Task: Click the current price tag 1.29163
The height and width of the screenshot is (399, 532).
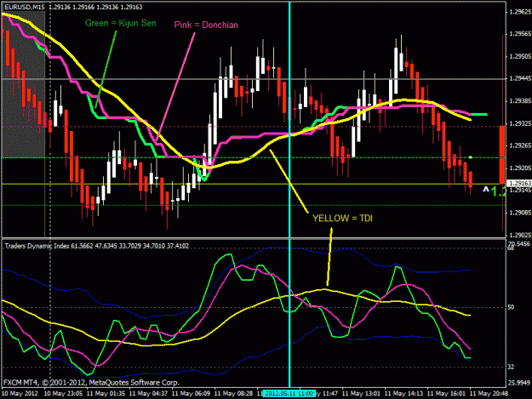Action: point(519,184)
